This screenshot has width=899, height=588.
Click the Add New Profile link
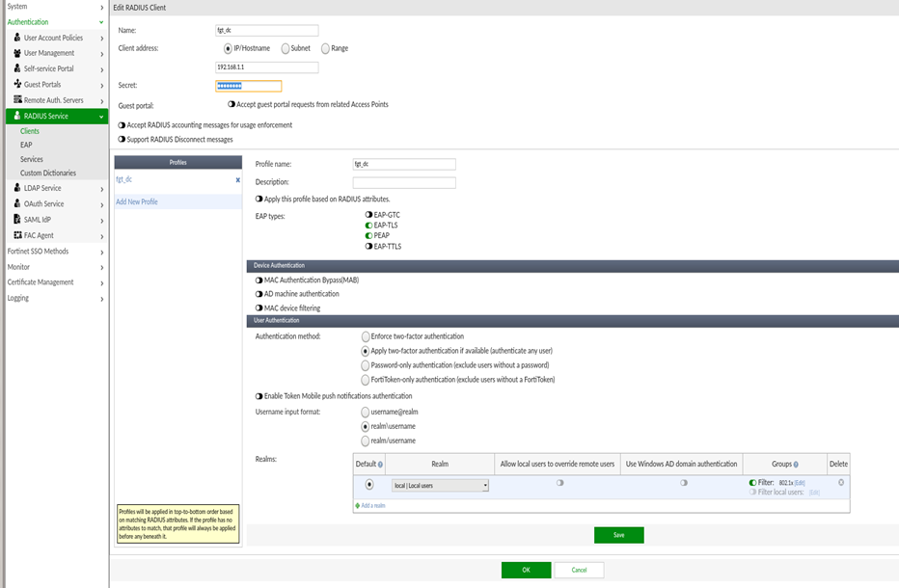click(x=137, y=201)
